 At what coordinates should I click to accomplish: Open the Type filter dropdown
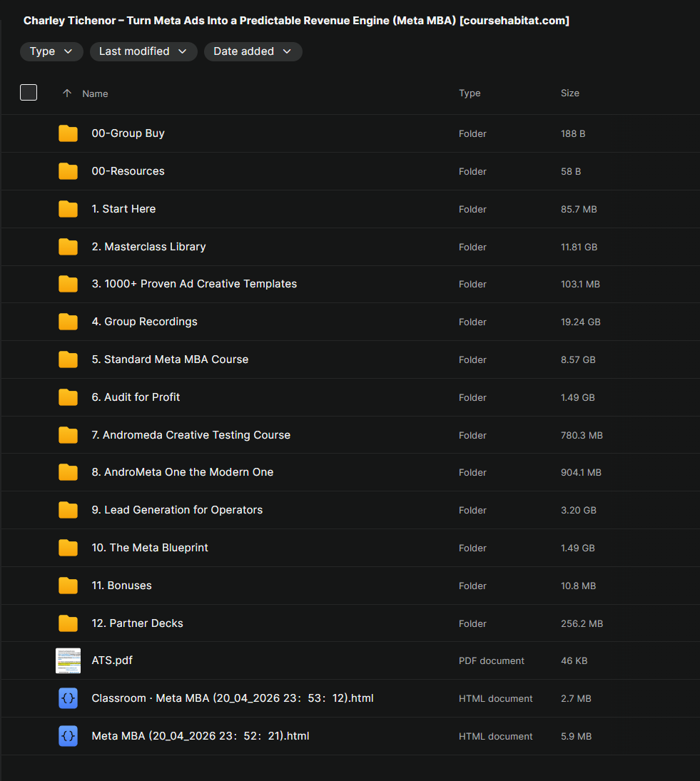point(51,51)
